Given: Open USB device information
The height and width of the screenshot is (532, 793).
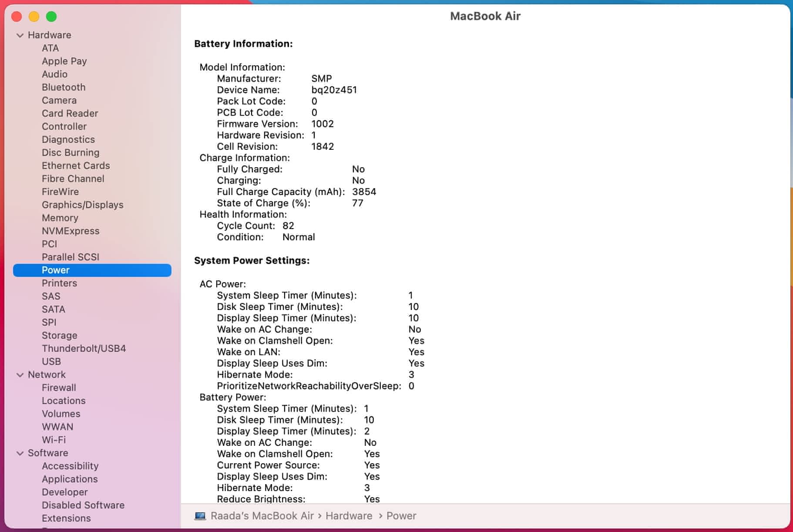Looking at the screenshot, I should [51, 361].
